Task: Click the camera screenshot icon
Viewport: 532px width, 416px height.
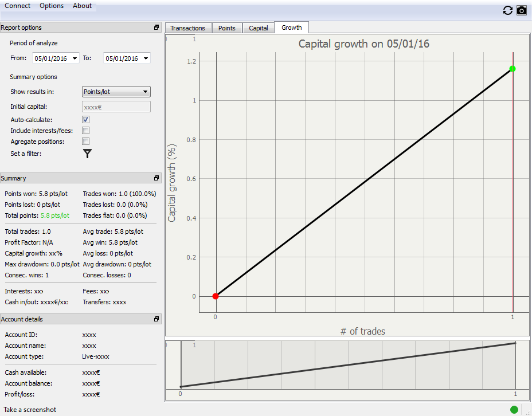Action: click(521, 10)
